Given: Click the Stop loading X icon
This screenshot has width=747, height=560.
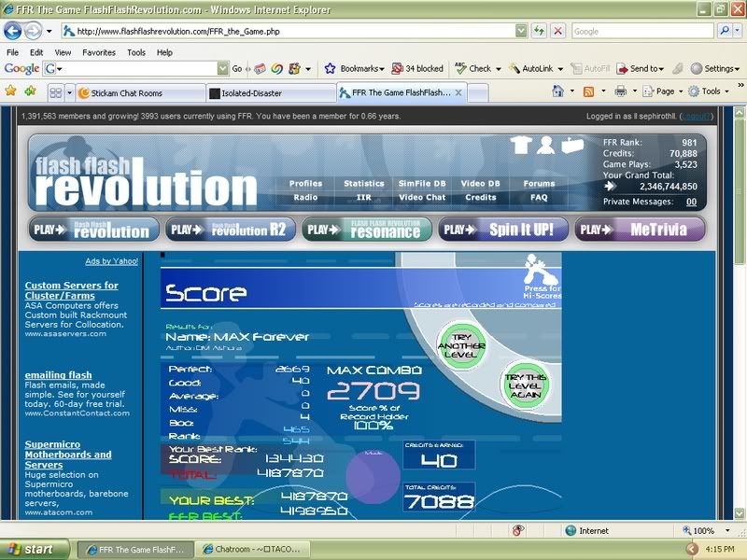Looking at the screenshot, I should coord(557,31).
